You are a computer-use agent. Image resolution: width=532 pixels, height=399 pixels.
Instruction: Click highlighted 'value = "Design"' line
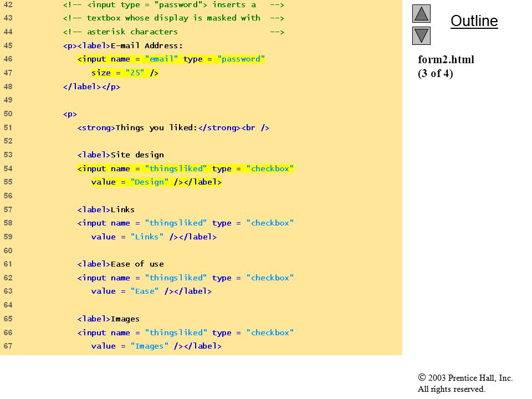pos(156,182)
